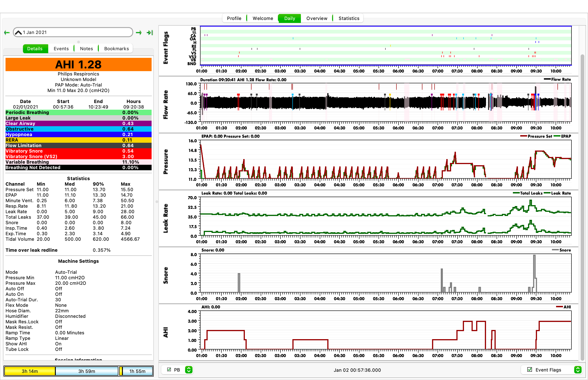The image size is (588, 380).
Task: Click the Leak Rate graph title
Action: [166, 218]
